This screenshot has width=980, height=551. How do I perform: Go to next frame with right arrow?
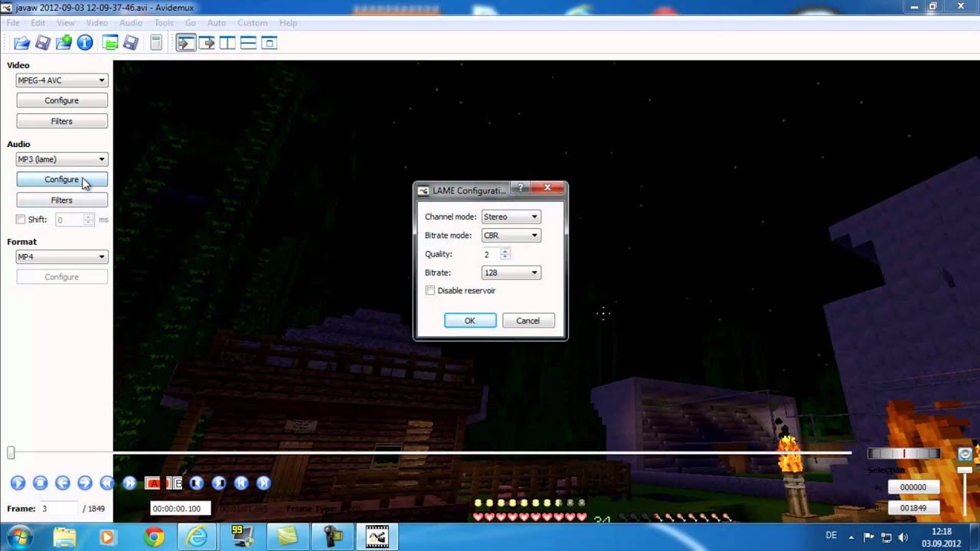point(85,483)
